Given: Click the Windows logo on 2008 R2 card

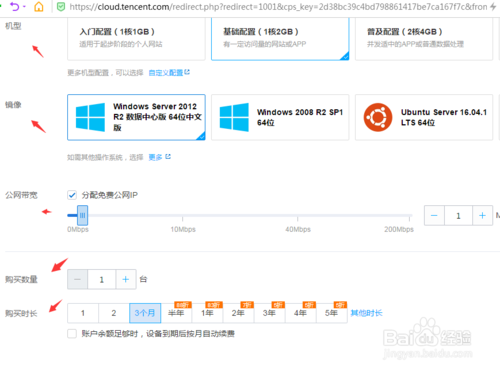Looking at the screenshot, I should click(234, 117).
